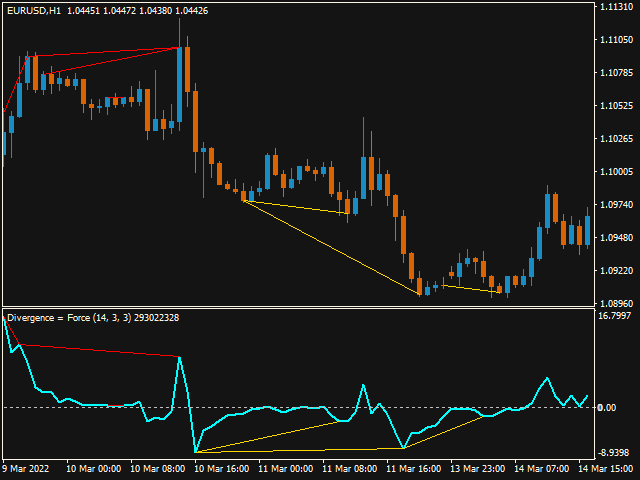640x480 pixels.
Task: Select the 1.09480 price scale value
Action: point(615,237)
